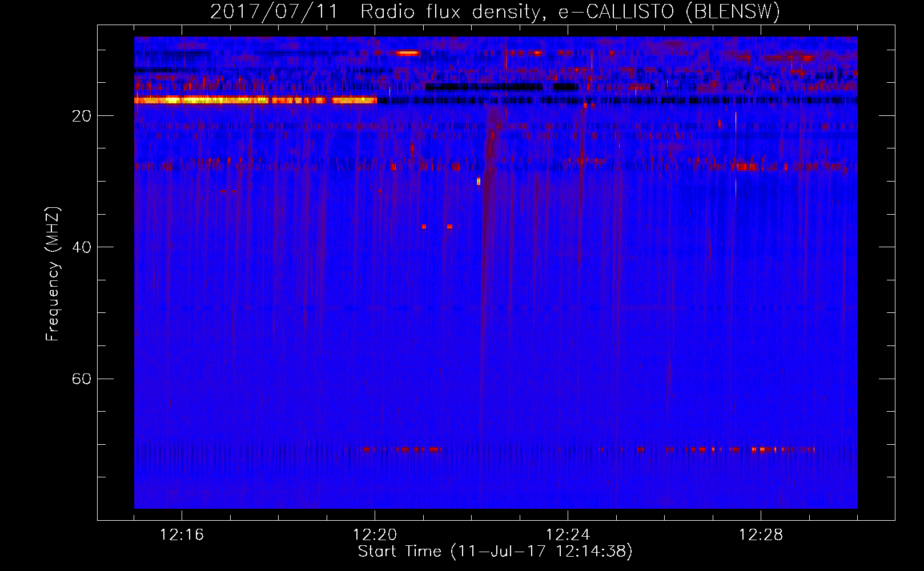Click the 60 MHz frequency tick label
The image size is (924, 571).
81,379
